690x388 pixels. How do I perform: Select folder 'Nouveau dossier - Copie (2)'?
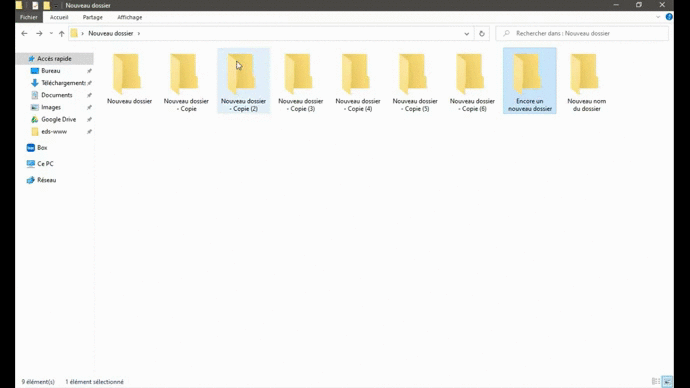click(x=243, y=81)
